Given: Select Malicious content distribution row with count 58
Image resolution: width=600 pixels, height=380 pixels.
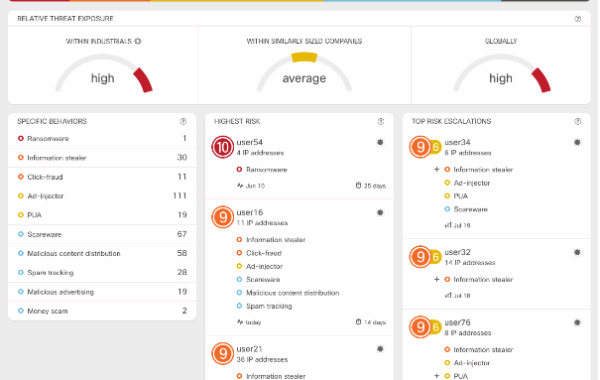Looking at the screenshot, I should click(102, 253).
